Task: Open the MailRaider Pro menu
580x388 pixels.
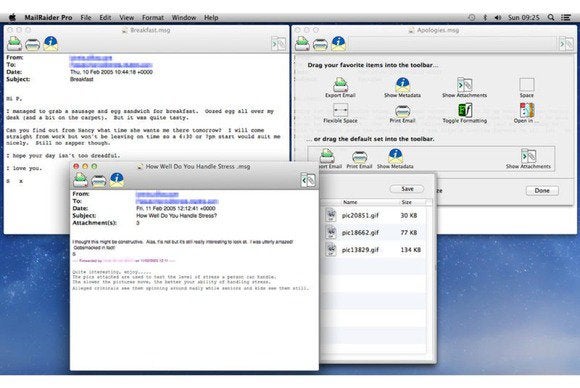Action: (48, 17)
